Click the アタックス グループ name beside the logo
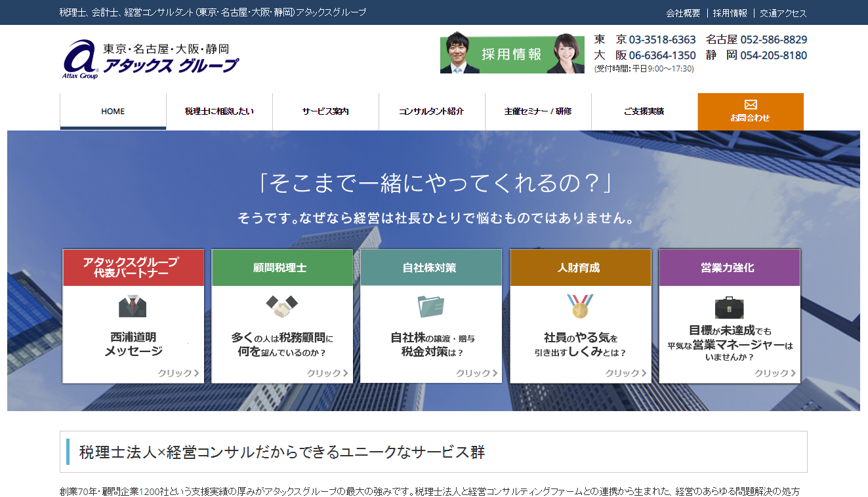 coord(171,66)
